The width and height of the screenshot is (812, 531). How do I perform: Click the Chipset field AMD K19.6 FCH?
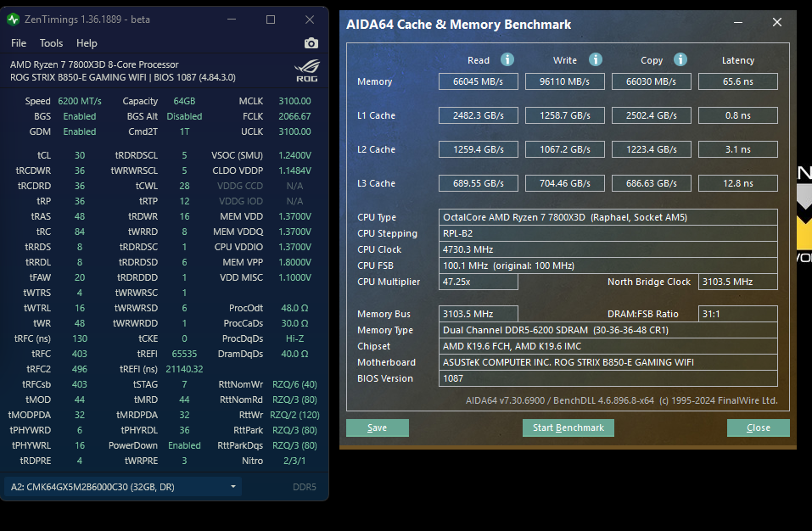(608, 346)
